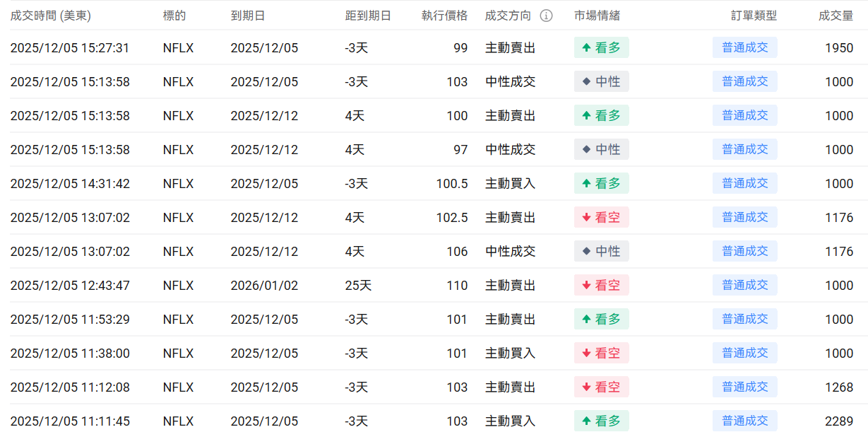Viewport: 868px width, 432px height.
Task: Select the 看空 badge in the 11:38:00 row
Action: pos(601,353)
